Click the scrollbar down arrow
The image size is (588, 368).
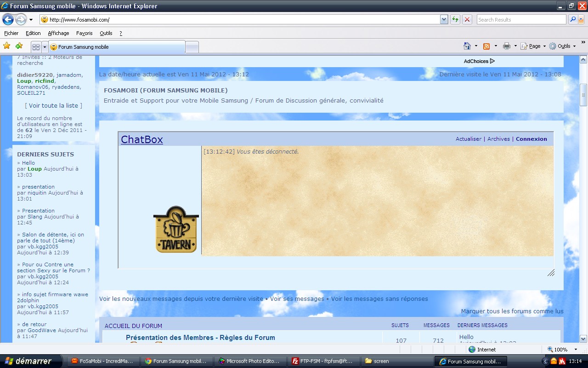point(583,338)
